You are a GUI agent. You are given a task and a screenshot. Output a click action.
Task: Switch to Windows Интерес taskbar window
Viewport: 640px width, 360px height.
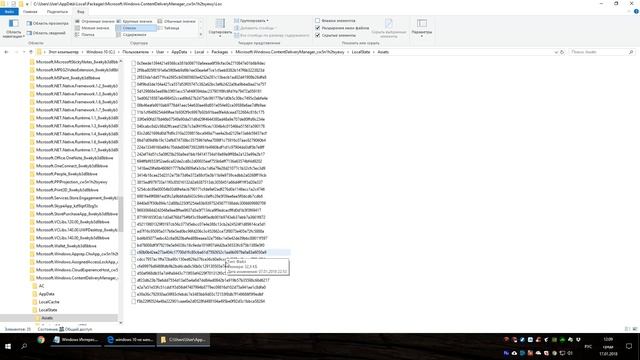(76, 340)
